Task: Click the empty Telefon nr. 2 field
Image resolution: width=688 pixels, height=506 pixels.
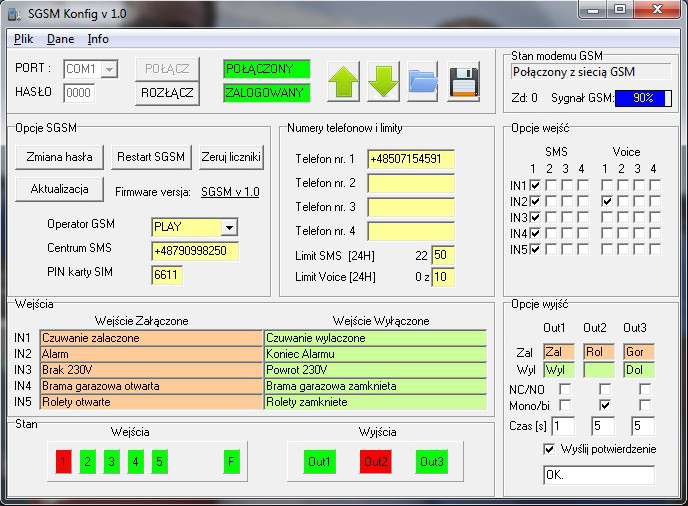Action: tap(411, 183)
